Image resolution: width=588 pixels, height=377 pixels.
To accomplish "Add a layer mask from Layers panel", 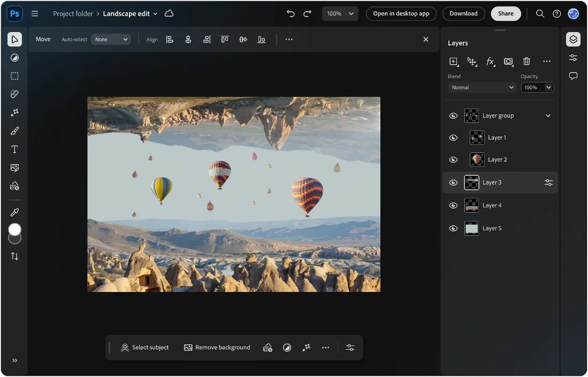I will pyautogui.click(x=508, y=61).
